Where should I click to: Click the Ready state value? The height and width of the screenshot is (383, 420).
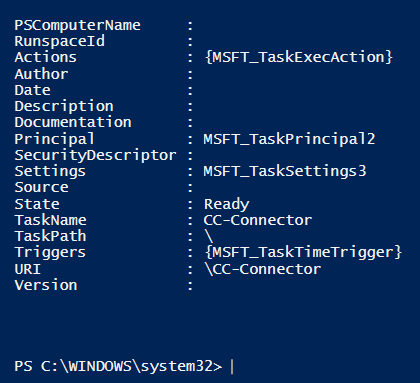(226, 204)
